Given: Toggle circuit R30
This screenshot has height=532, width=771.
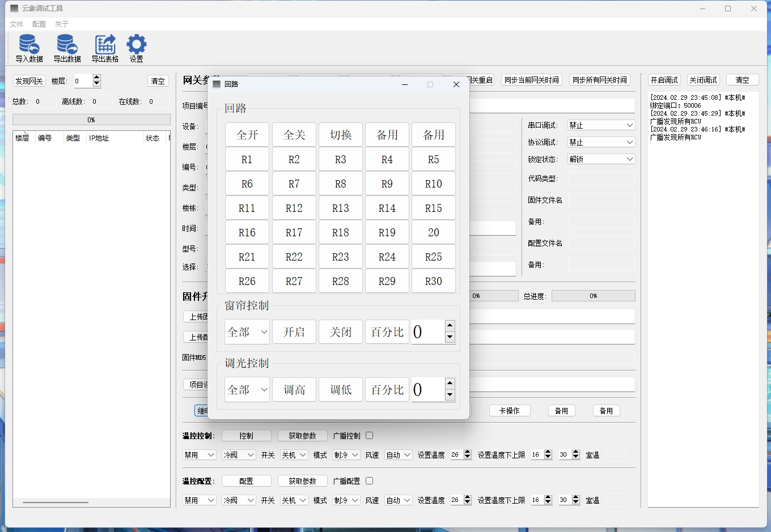Looking at the screenshot, I should 434,281.
